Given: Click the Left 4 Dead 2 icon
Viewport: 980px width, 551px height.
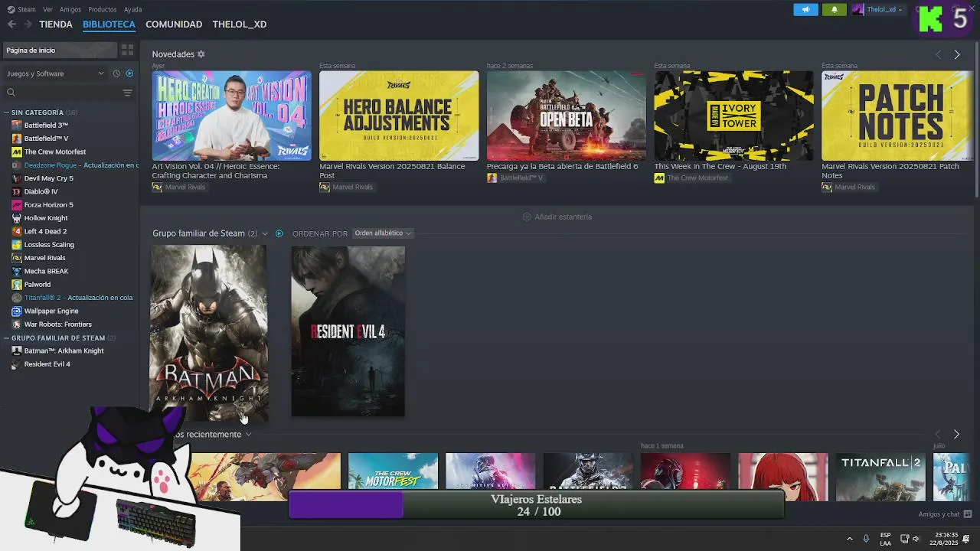Looking at the screenshot, I should pyautogui.click(x=17, y=231).
